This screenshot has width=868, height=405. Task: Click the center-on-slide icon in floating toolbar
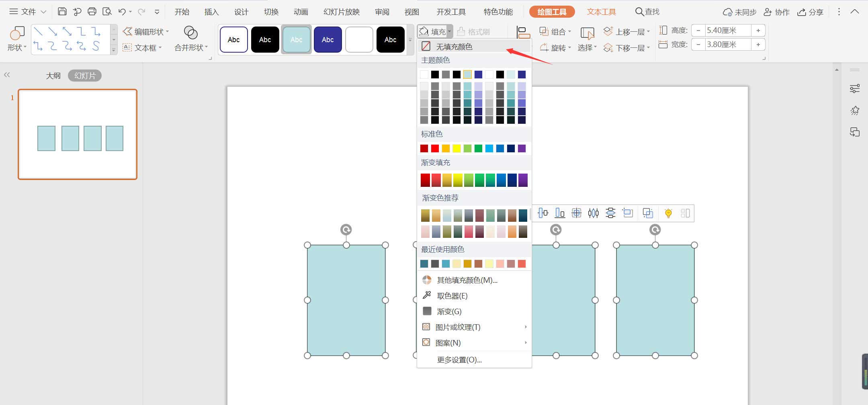click(577, 213)
